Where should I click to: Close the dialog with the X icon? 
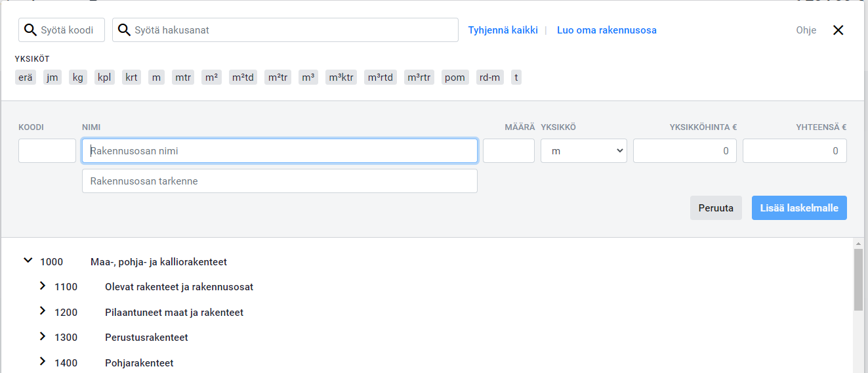838,30
